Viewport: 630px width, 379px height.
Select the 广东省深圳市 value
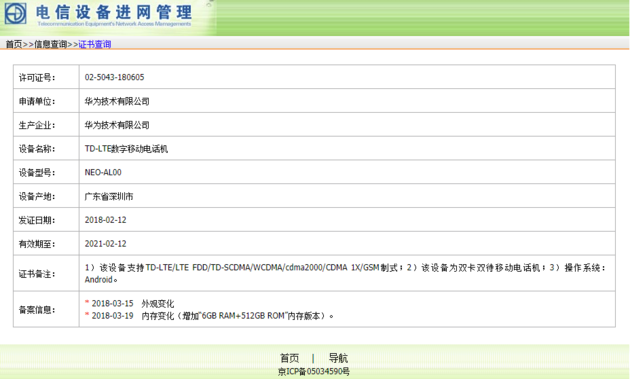108,196
